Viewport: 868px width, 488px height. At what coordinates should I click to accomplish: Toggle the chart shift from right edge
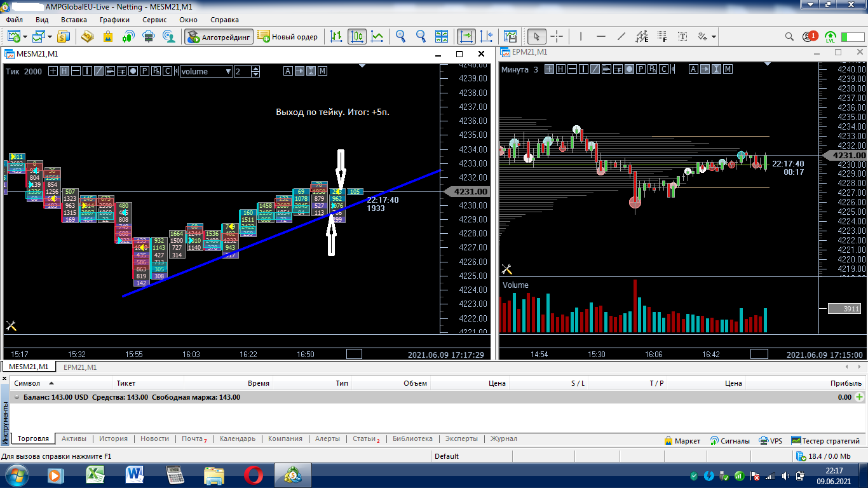pos(487,36)
